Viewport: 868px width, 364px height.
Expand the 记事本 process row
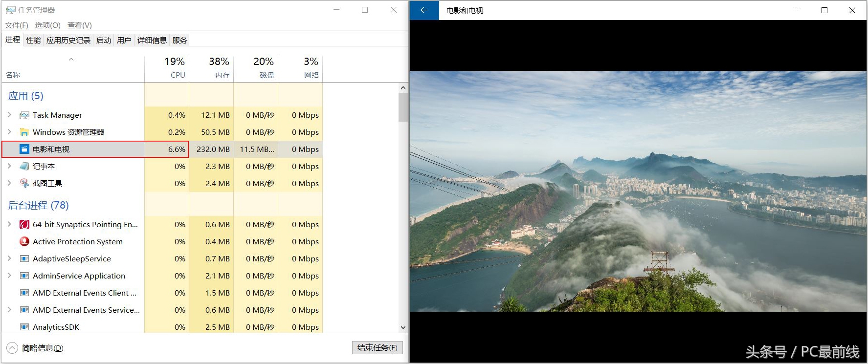tap(9, 166)
